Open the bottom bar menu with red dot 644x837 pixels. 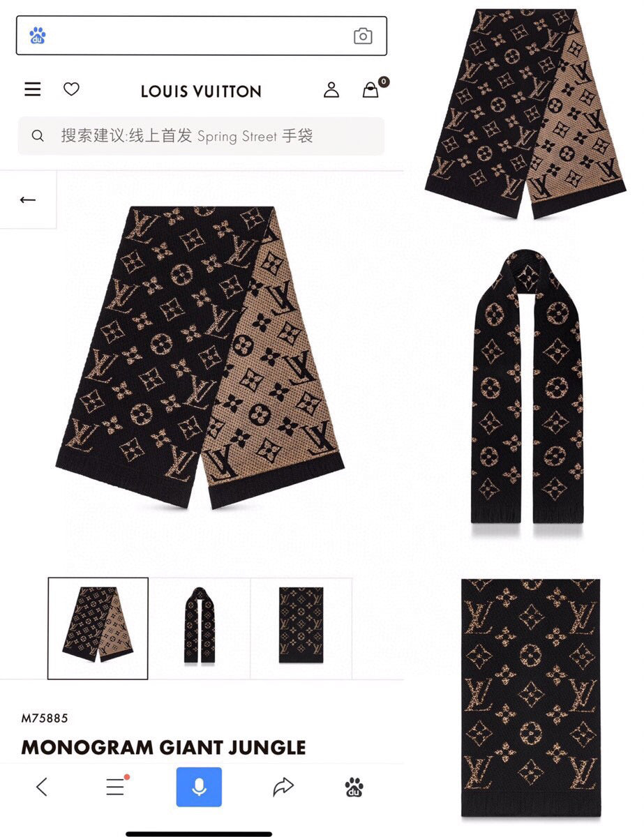coord(117,786)
